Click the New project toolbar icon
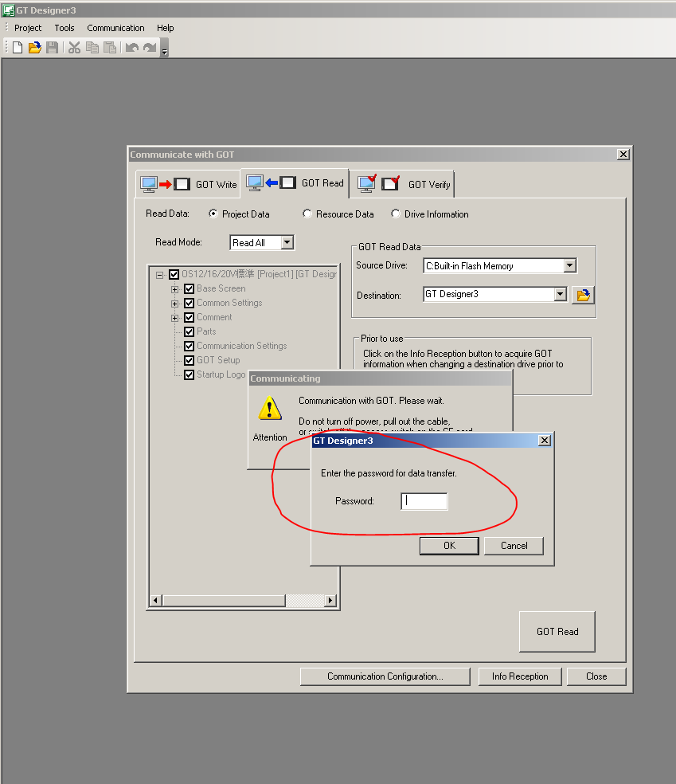Screen dimensions: 676x784 pos(18,48)
